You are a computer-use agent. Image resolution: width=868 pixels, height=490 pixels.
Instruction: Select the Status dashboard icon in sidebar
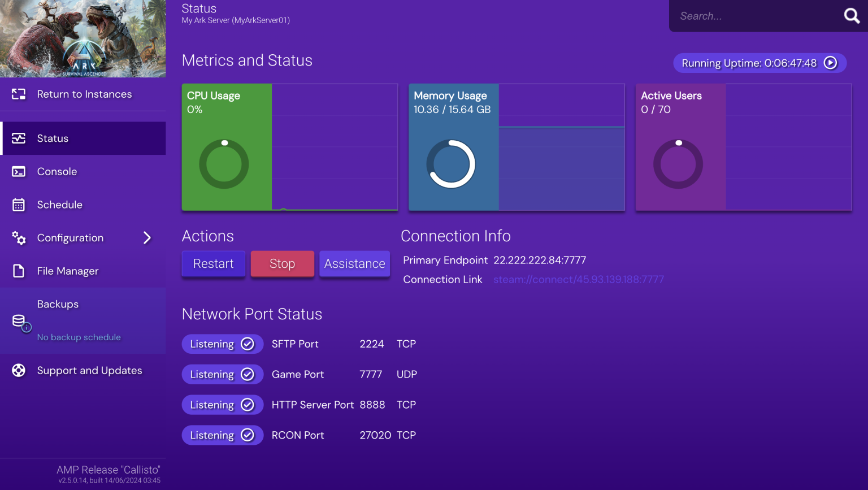pos(19,138)
